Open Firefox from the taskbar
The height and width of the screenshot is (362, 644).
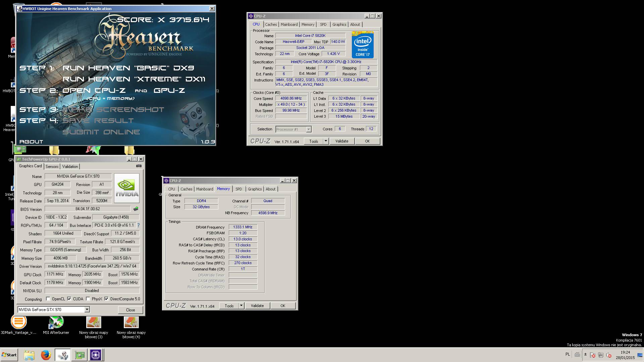pyautogui.click(x=46, y=355)
